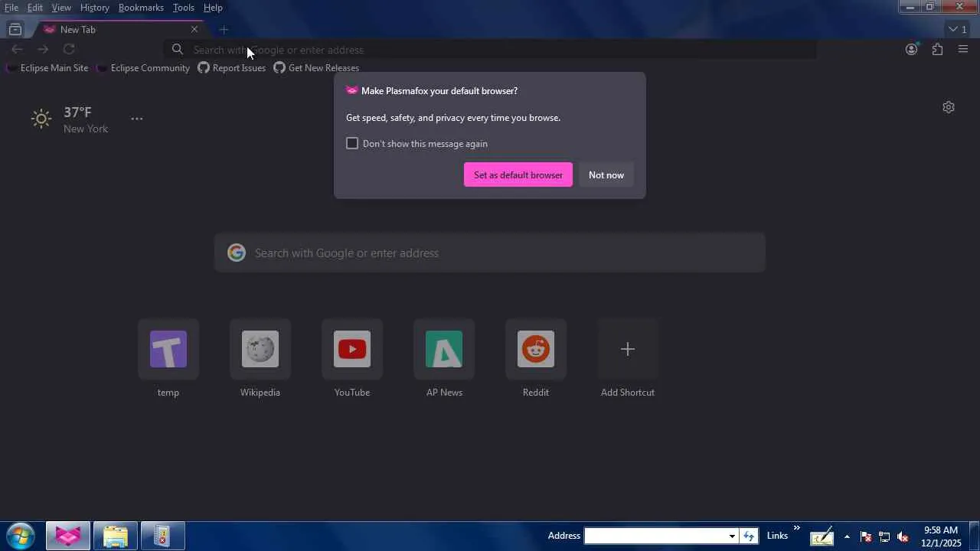Open the Extensions puzzle-piece icon
The height and width of the screenshot is (551, 980).
tap(937, 50)
